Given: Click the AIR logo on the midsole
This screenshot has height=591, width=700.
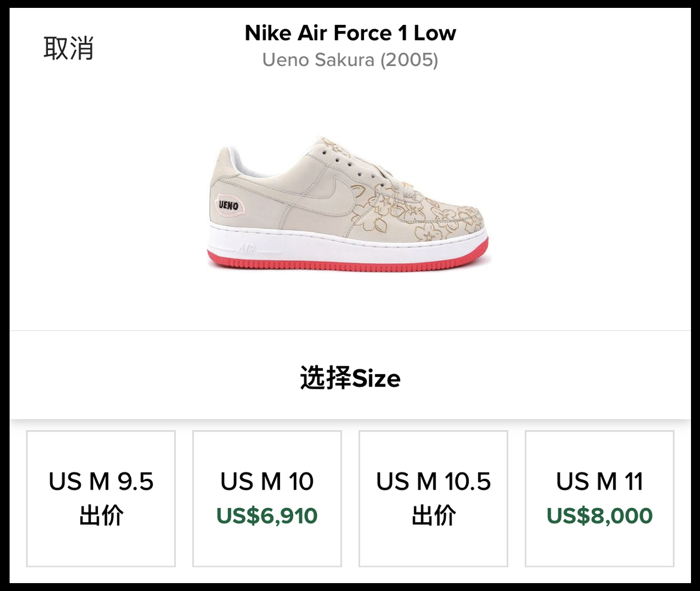Looking at the screenshot, I should point(246,248).
